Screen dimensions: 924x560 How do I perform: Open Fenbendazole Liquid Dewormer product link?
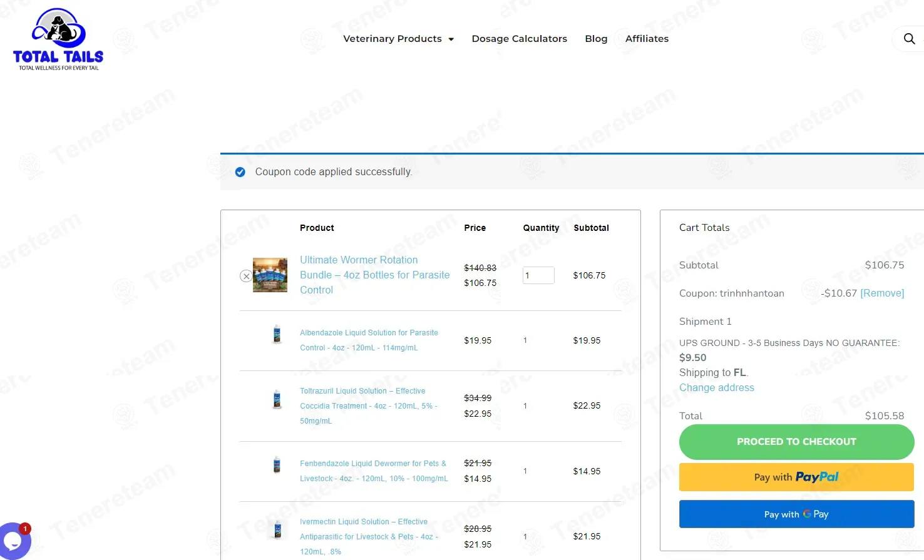[x=374, y=471]
